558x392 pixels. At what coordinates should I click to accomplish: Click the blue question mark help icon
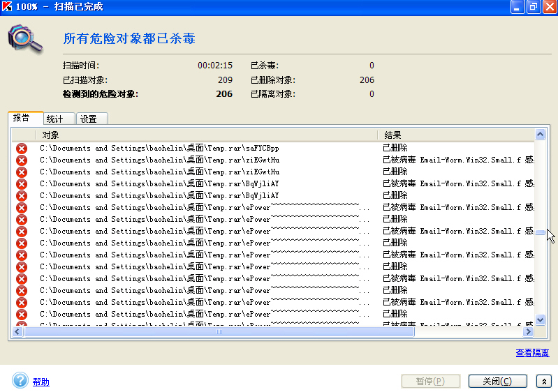(x=20, y=381)
